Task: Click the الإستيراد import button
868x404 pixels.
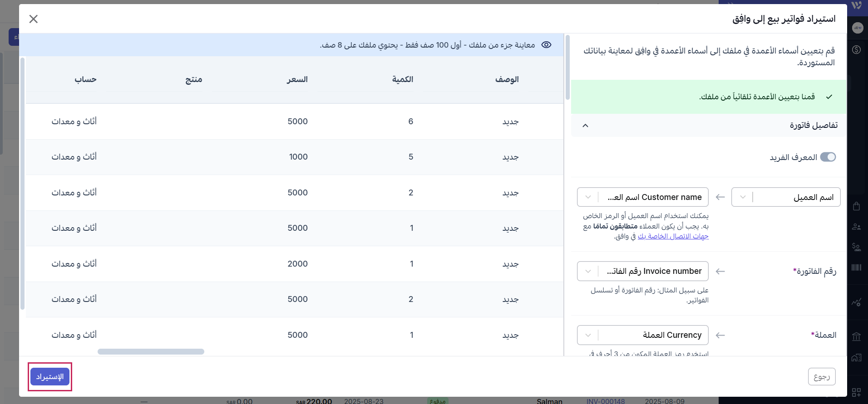Action: (x=50, y=377)
